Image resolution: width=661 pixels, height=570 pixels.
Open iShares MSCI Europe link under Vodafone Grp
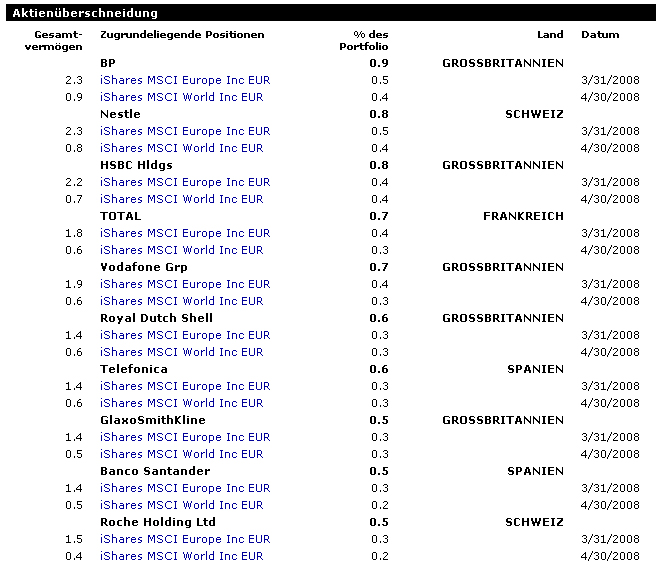click(x=185, y=284)
